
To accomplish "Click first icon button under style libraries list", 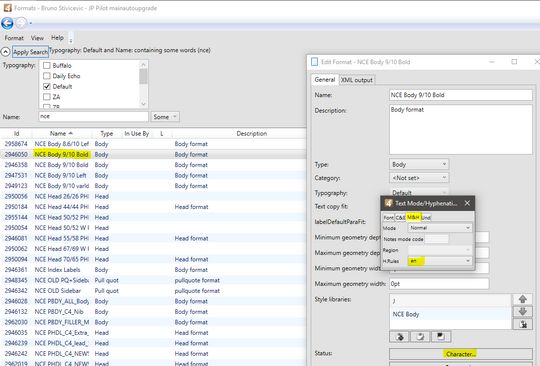I will coord(399,336).
